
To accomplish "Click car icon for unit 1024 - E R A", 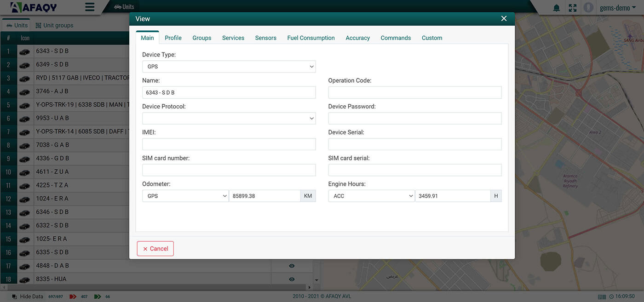I will [x=25, y=199].
